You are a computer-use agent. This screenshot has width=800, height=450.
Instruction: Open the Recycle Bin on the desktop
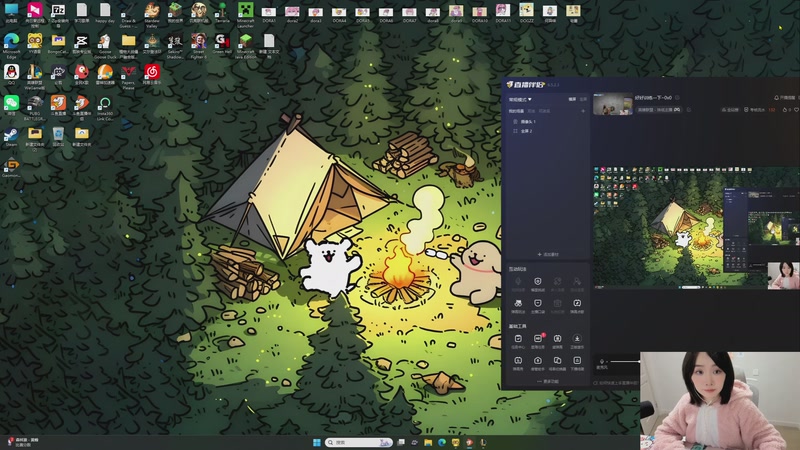58,137
